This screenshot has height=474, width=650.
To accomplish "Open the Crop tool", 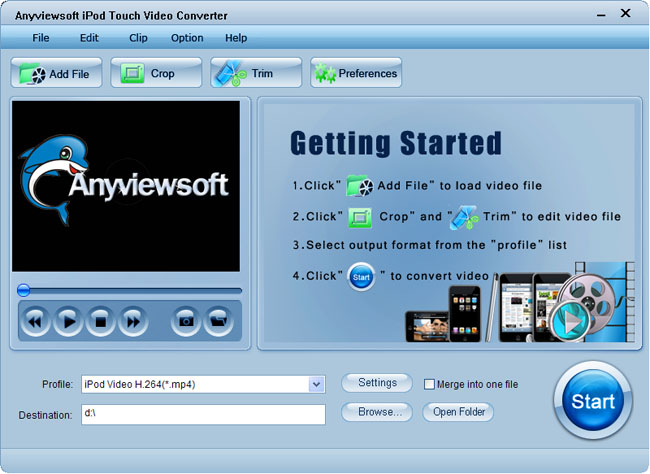I will (x=156, y=73).
